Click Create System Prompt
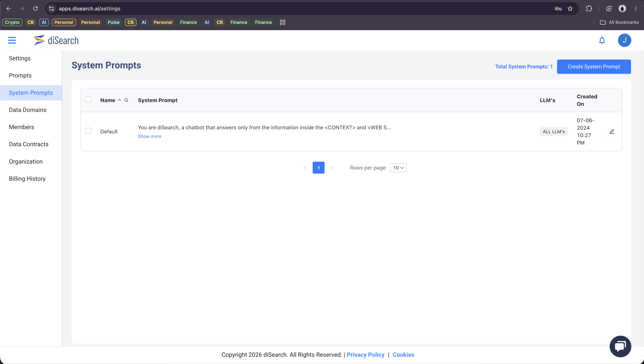This screenshot has height=364, width=644. tap(594, 67)
